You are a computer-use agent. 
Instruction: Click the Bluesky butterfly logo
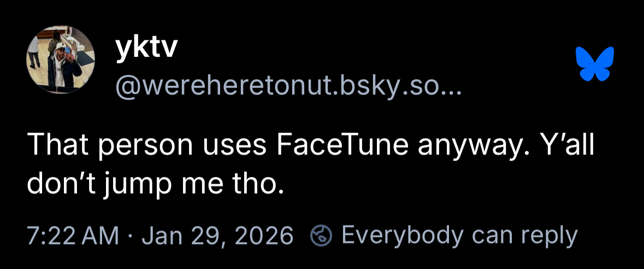[595, 63]
